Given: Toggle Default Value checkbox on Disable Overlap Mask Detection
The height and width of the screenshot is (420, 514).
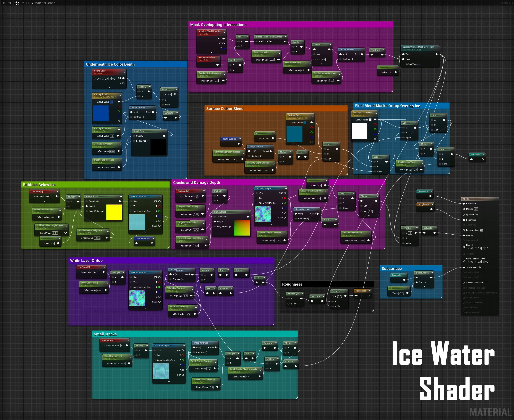Looking at the screenshot, I should (420, 64).
